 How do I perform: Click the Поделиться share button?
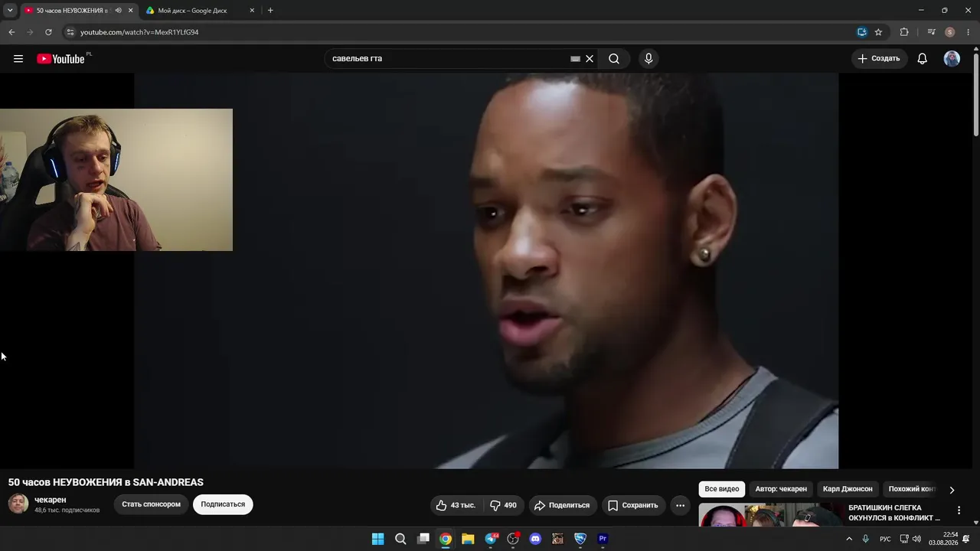[x=562, y=505]
